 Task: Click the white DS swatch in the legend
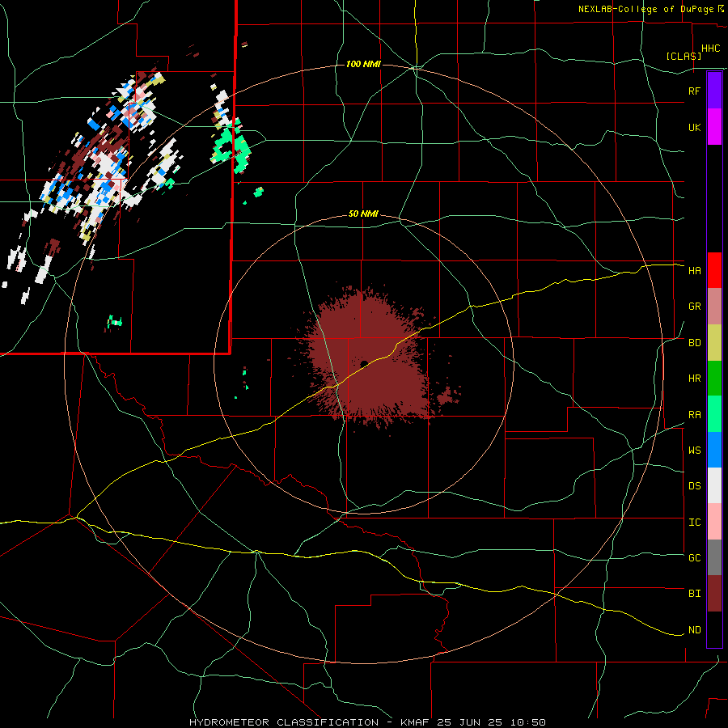pyautogui.click(x=714, y=485)
